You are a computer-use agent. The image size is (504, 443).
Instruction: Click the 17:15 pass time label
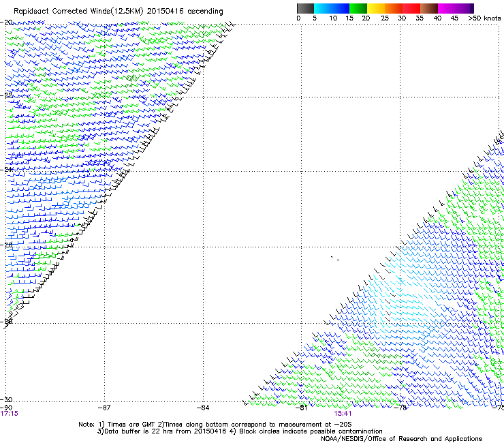[10, 414]
